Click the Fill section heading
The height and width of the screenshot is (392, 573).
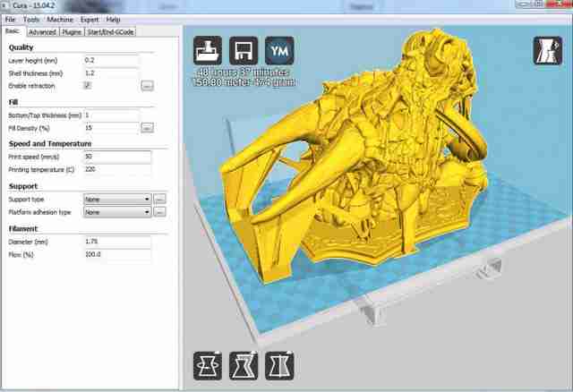click(x=13, y=102)
